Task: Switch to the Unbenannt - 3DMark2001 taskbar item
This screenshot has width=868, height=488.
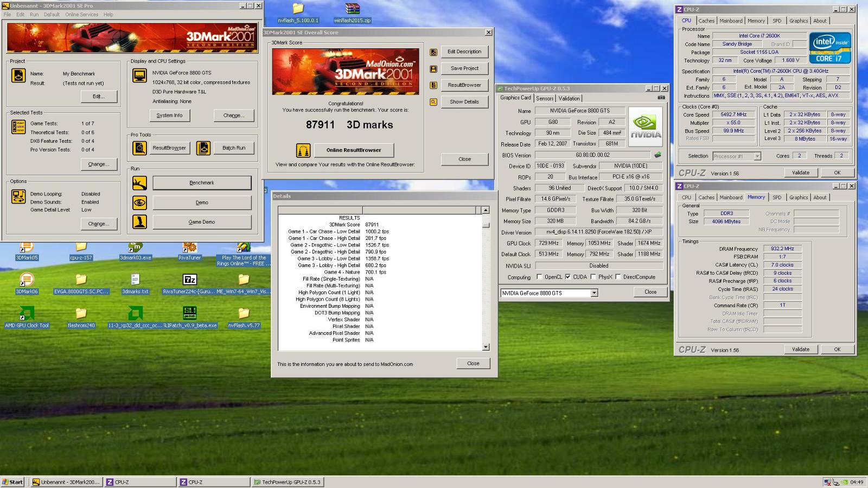Action: (66, 482)
